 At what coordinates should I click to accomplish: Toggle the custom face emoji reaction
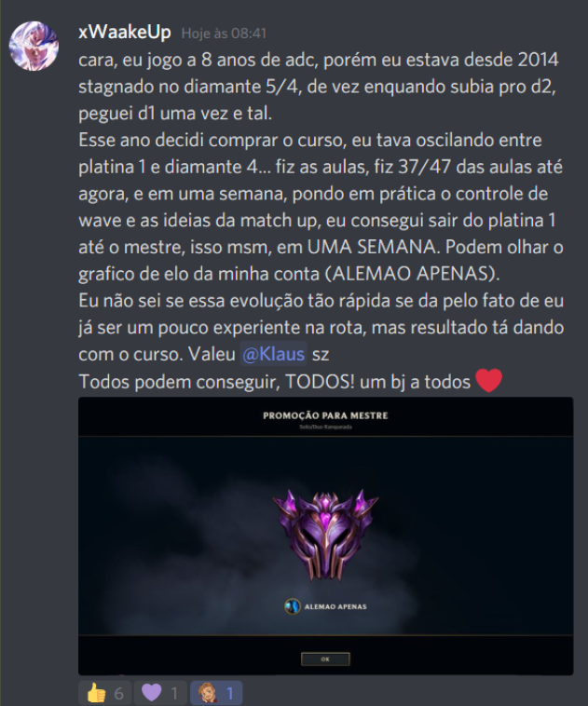pyautogui.click(x=216, y=693)
